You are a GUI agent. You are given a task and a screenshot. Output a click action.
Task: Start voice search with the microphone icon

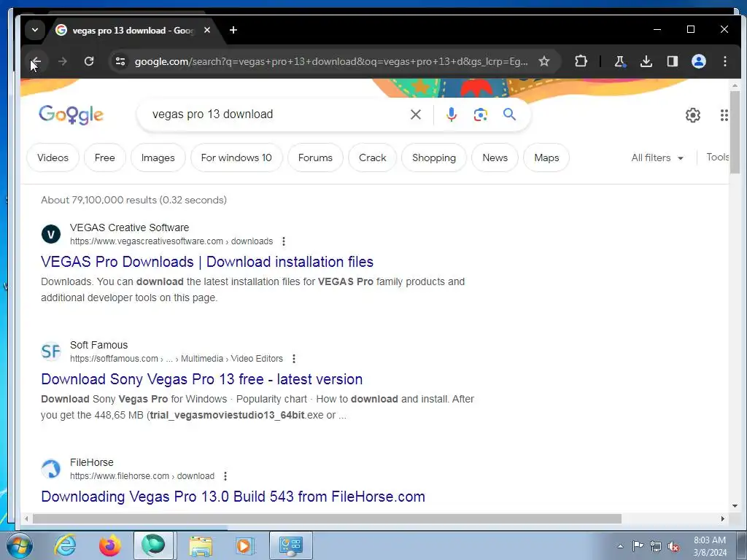pos(451,114)
